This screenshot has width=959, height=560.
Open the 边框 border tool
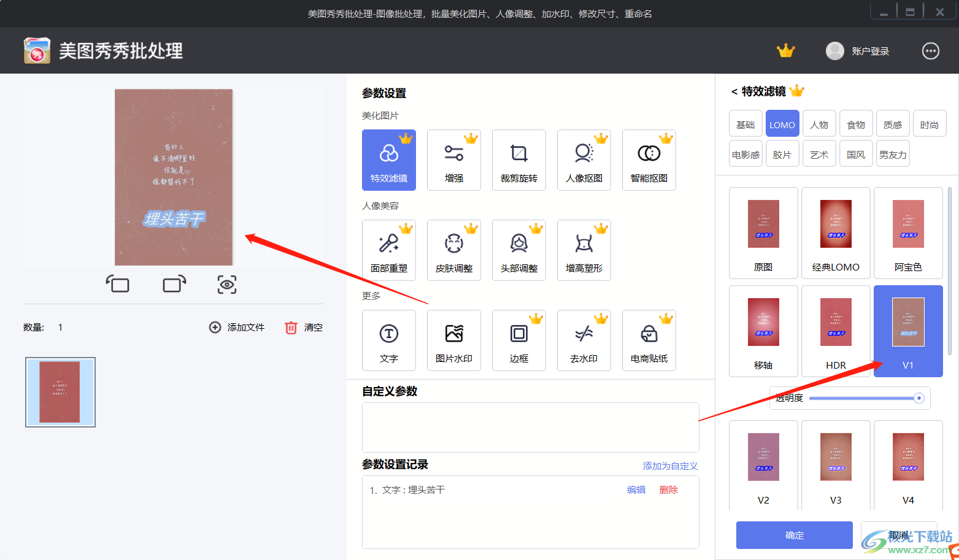(519, 340)
